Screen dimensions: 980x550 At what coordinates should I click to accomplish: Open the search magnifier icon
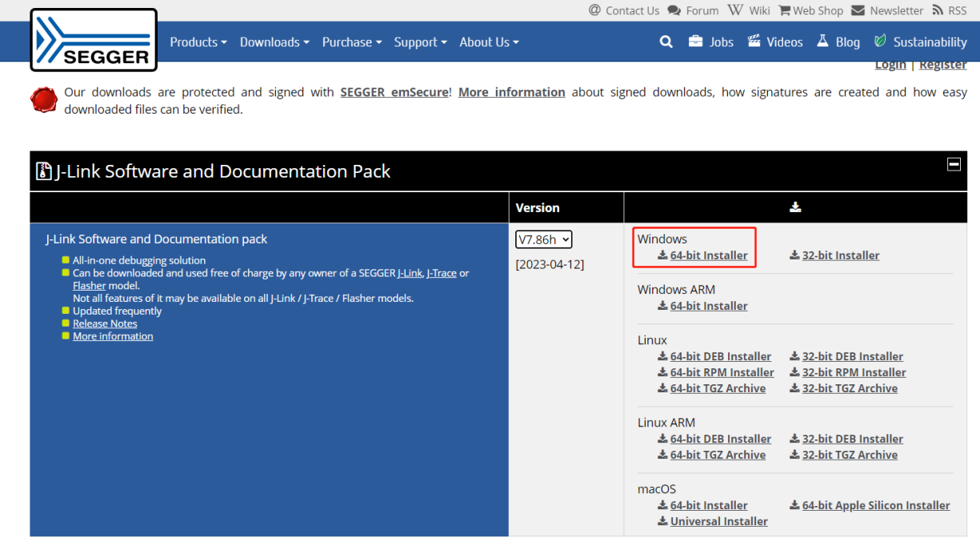pos(666,42)
